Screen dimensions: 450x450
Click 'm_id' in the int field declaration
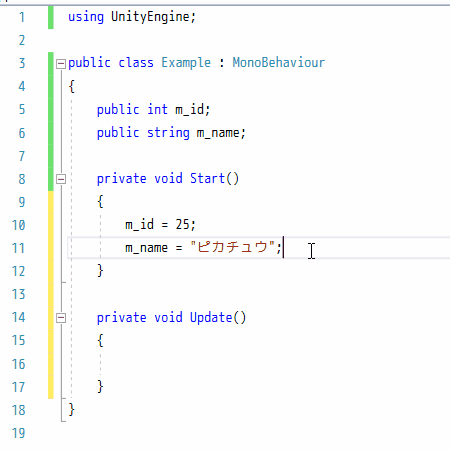click(190, 109)
